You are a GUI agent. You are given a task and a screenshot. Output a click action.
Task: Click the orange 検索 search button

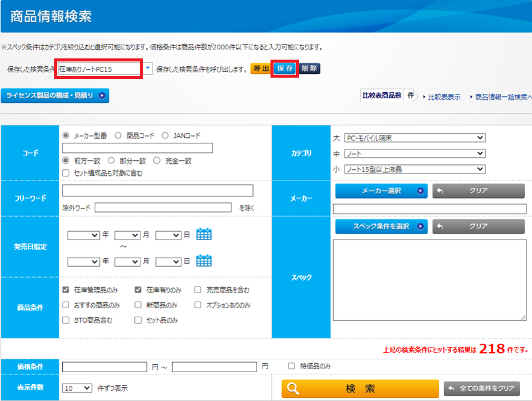point(360,388)
